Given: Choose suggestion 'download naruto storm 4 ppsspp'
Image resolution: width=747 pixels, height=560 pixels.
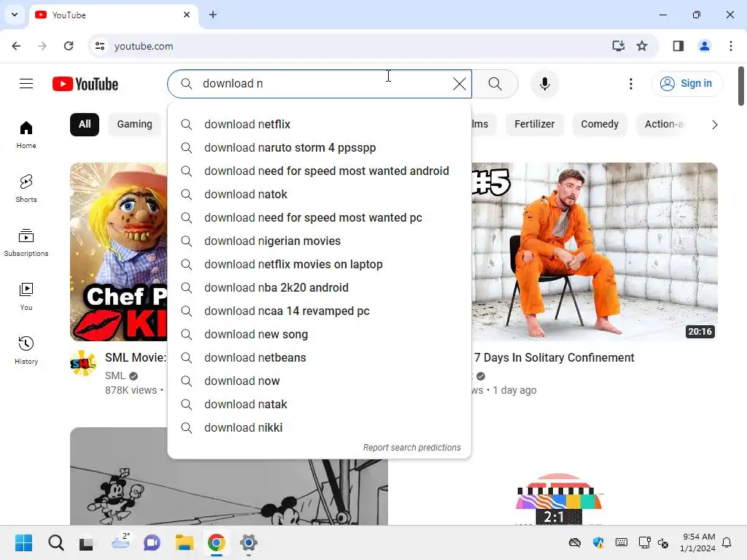Looking at the screenshot, I should tap(320, 147).
